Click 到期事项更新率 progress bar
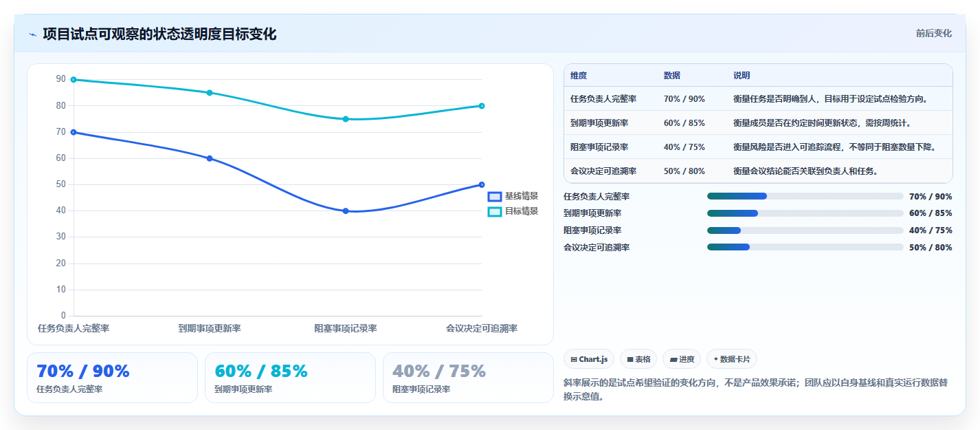This screenshot has width=980, height=430. click(805, 213)
